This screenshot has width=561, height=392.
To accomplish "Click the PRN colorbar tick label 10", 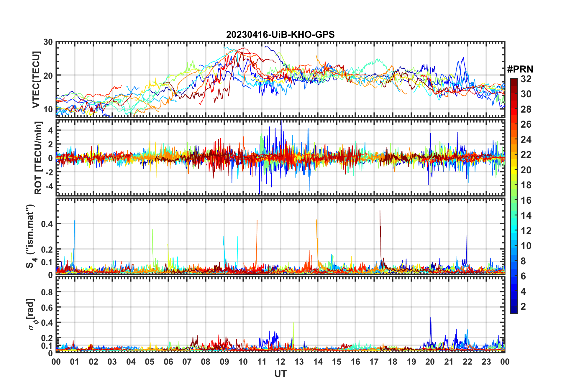I will point(526,246).
